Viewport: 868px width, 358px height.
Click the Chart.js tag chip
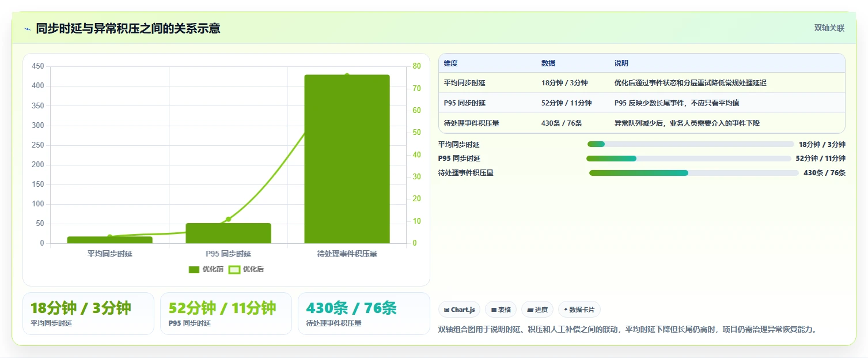pyautogui.click(x=459, y=310)
